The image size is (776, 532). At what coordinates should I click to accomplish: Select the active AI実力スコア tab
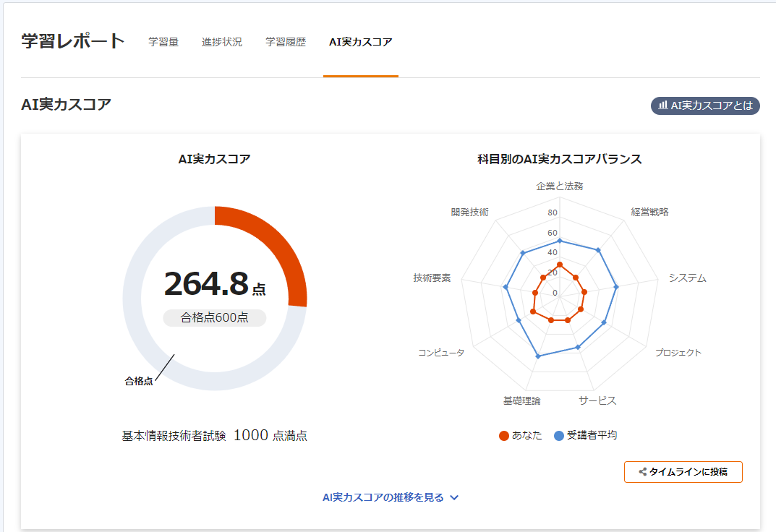click(360, 42)
